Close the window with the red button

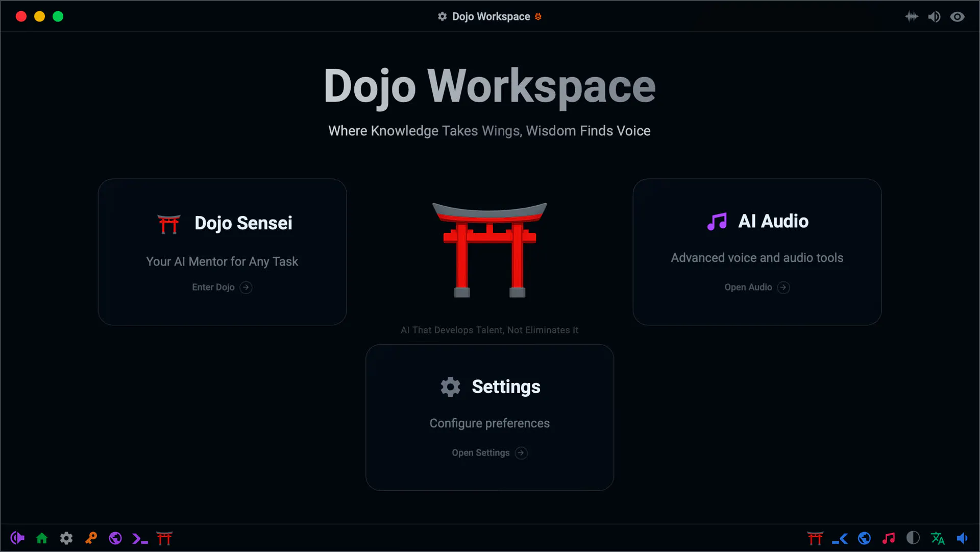coord(21,16)
